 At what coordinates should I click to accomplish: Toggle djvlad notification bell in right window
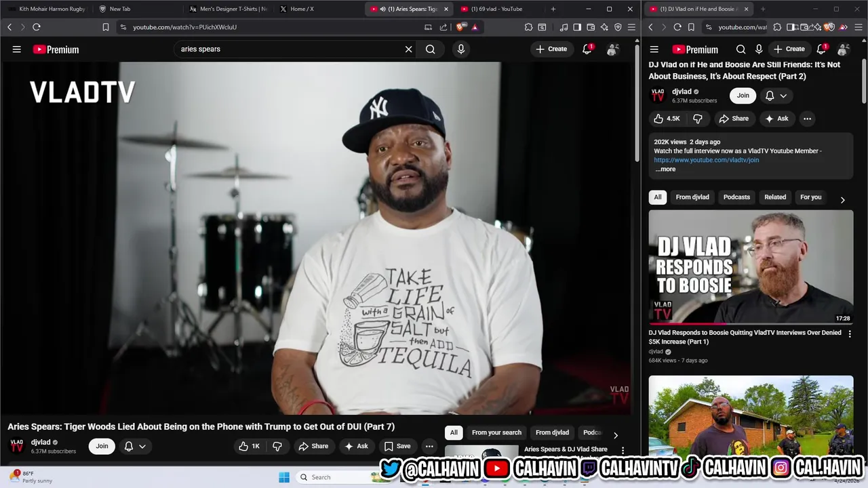pyautogui.click(x=770, y=96)
